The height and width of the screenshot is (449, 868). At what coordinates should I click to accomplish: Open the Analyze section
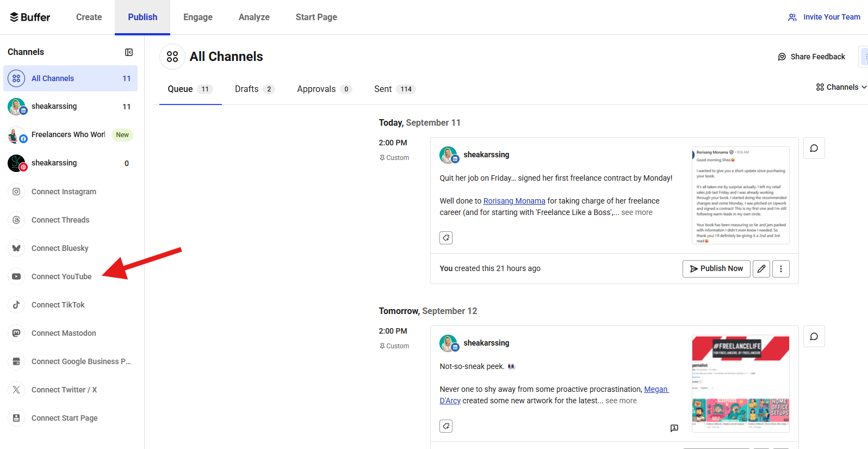click(x=254, y=17)
